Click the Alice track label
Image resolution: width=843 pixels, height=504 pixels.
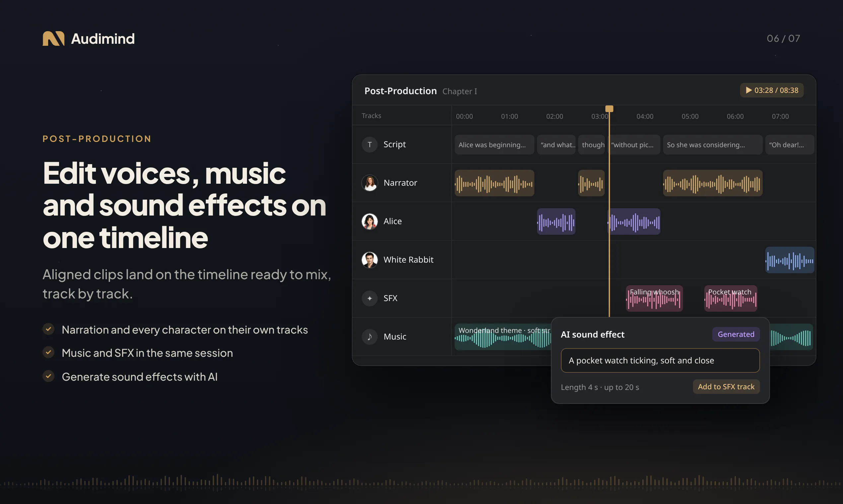pos(393,221)
